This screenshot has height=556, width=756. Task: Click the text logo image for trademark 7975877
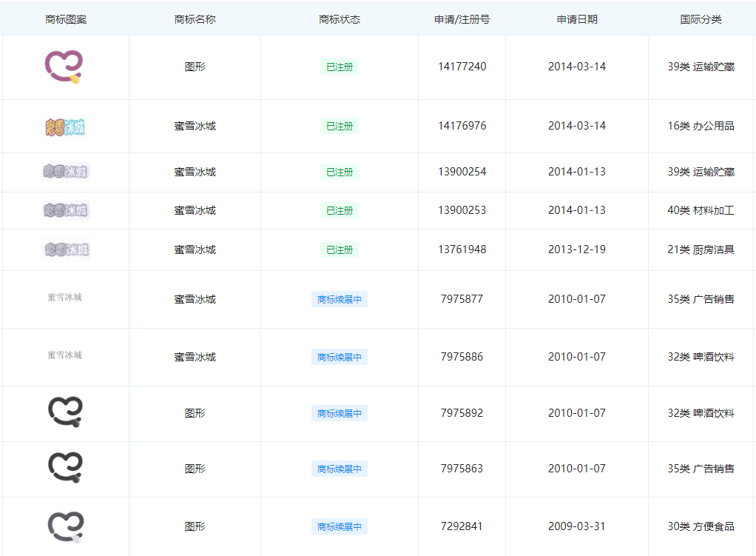coord(65,298)
